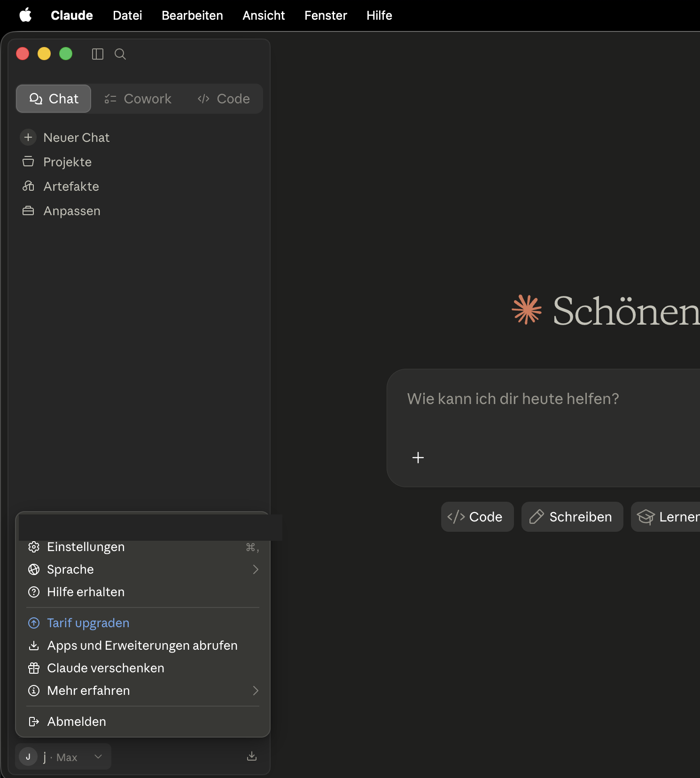
Task: Click the Artefakte shapes icon
Action: click(x=28, y=186)
